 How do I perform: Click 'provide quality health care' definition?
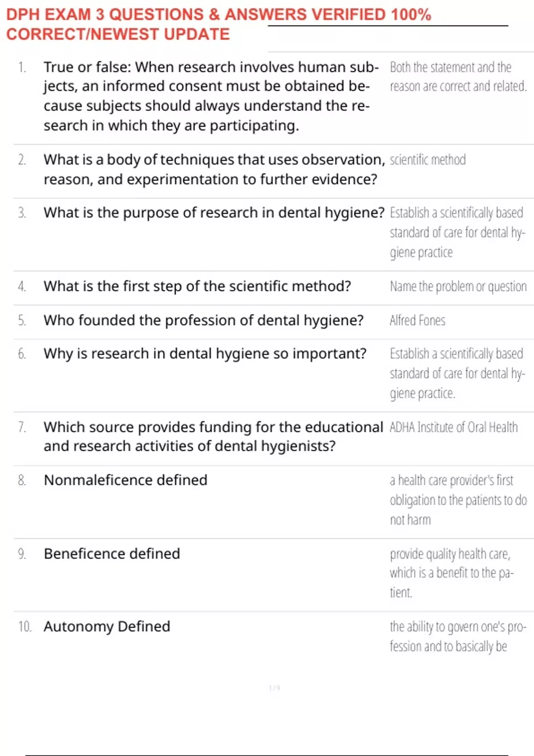click(x=452, y=573)
